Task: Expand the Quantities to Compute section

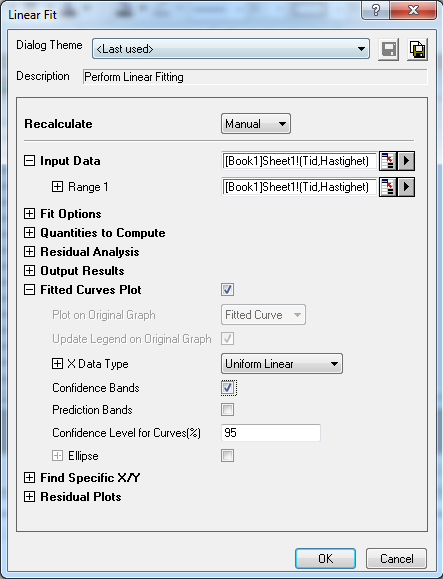Action: (x=29, y=232)
